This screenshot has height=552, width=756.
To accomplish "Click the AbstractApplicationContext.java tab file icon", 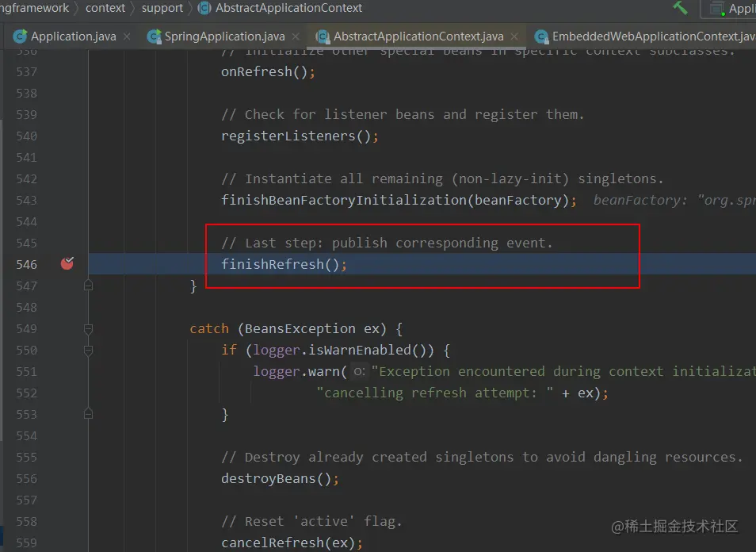I will (x=322, y=36).
